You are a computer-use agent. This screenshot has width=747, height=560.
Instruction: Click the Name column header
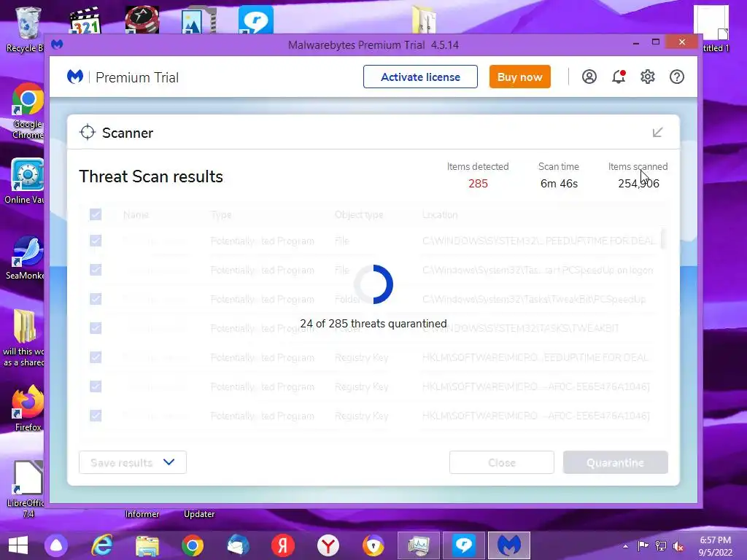(x=136, y=215)
